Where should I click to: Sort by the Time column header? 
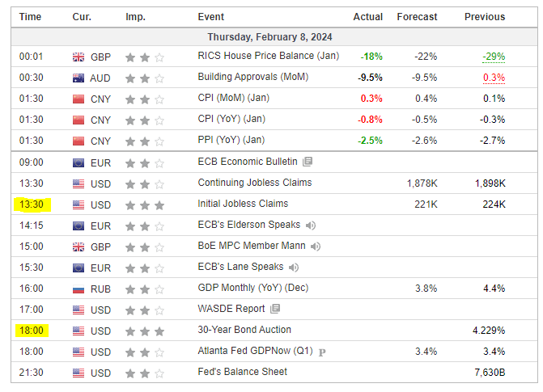[x=30, y=17]
